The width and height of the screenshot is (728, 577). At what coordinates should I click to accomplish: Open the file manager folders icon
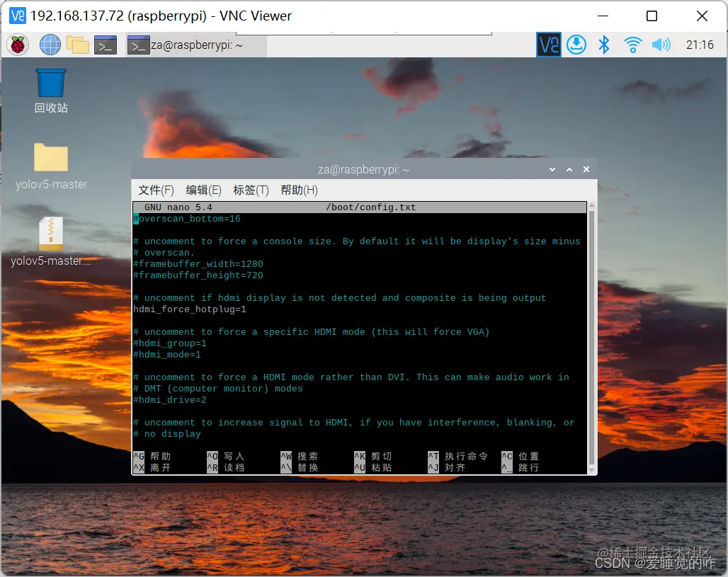77,45
